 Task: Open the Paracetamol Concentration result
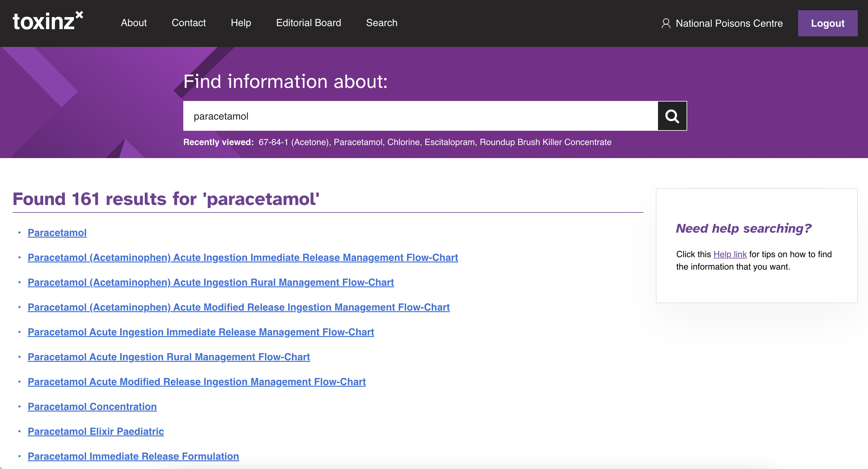click(92, 407)
